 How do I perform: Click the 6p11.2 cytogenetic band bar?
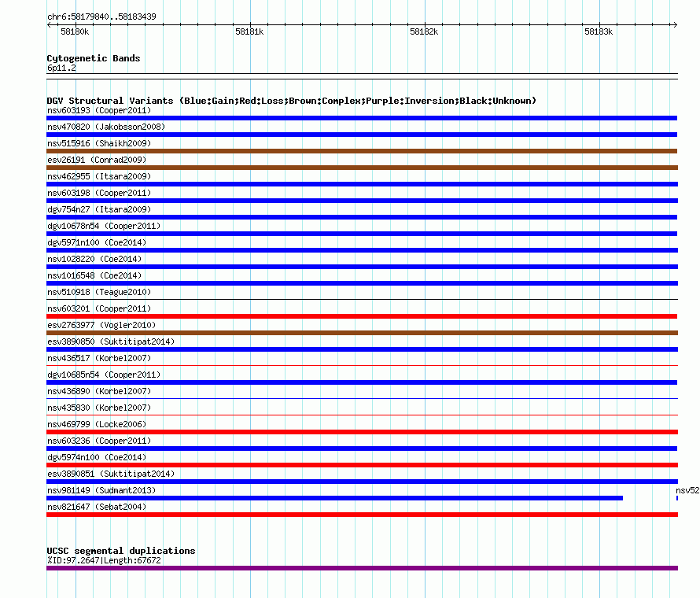(362, 76)
